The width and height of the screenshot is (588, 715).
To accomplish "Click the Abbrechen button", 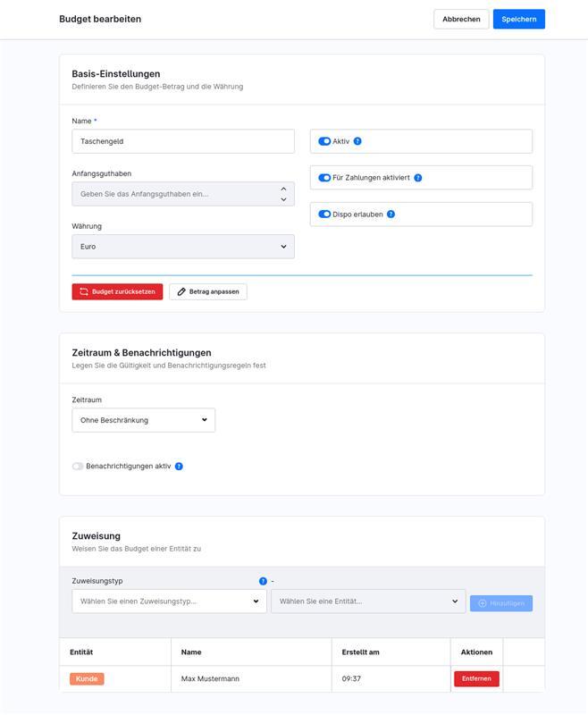I will coord(461,19).
